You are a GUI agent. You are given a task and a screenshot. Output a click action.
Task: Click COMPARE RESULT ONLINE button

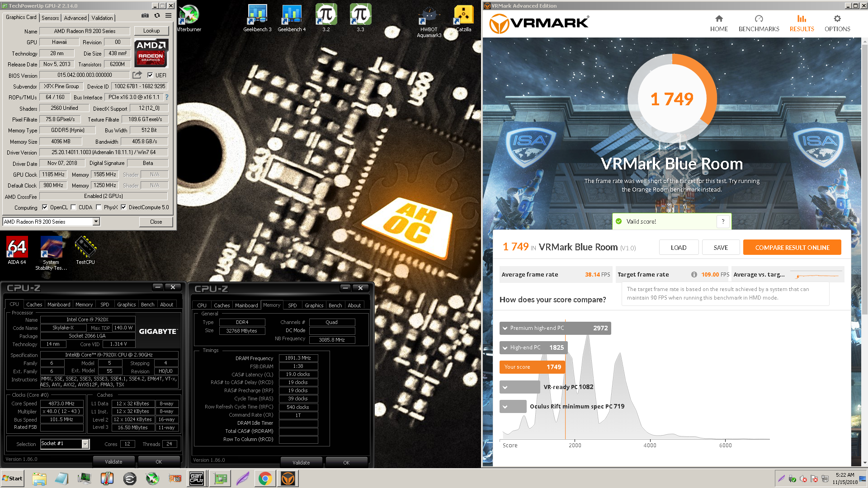792,248
